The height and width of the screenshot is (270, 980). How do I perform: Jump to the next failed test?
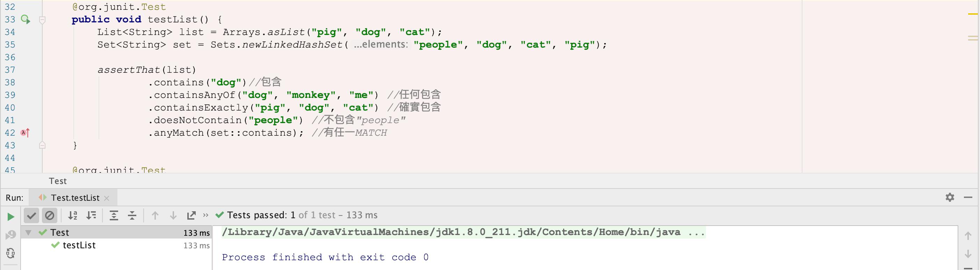(173, 215)
